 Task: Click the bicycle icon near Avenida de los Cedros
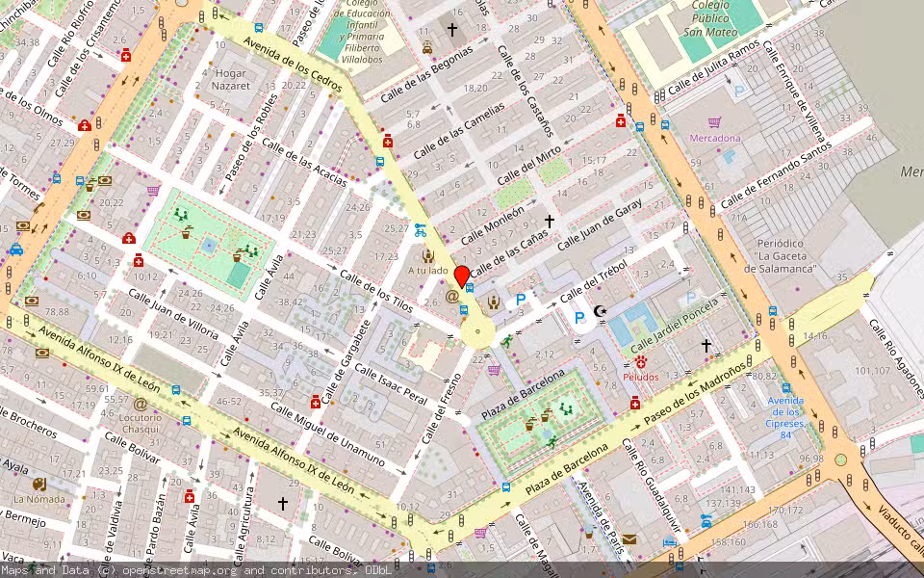[x=421, y=232]
